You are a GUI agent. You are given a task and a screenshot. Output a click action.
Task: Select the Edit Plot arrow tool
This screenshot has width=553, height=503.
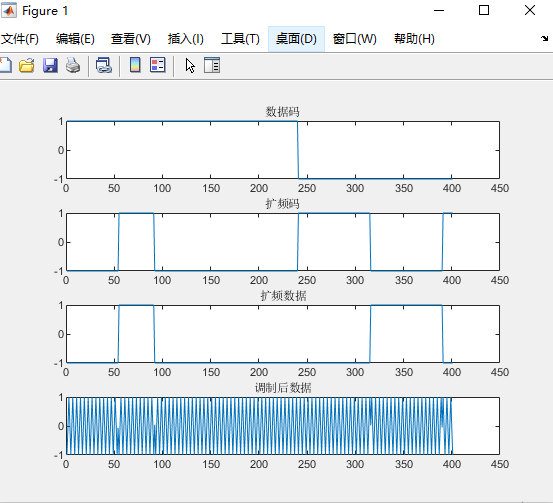pos(190,66)
